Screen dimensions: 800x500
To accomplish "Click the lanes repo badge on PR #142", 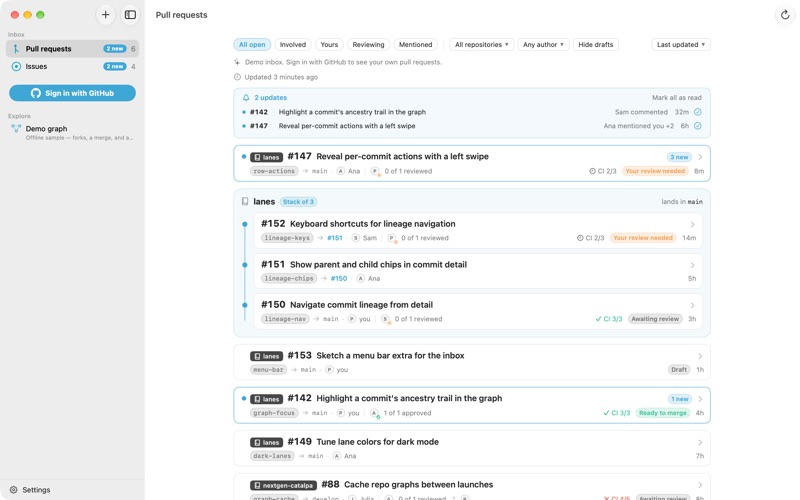I will tap(266, 399).
